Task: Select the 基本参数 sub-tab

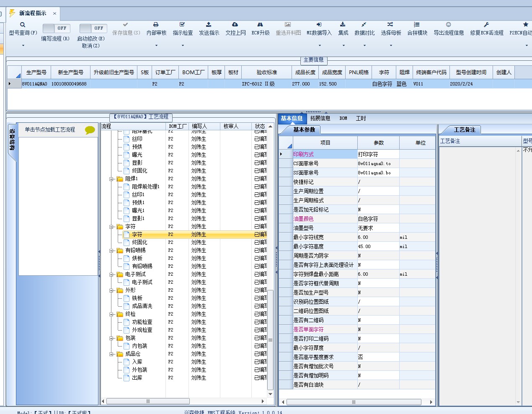Action: pos(304,130)
